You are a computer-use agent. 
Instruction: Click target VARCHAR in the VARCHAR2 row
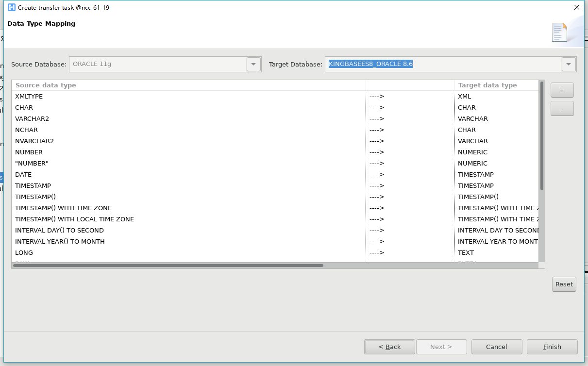pos(496,118)
